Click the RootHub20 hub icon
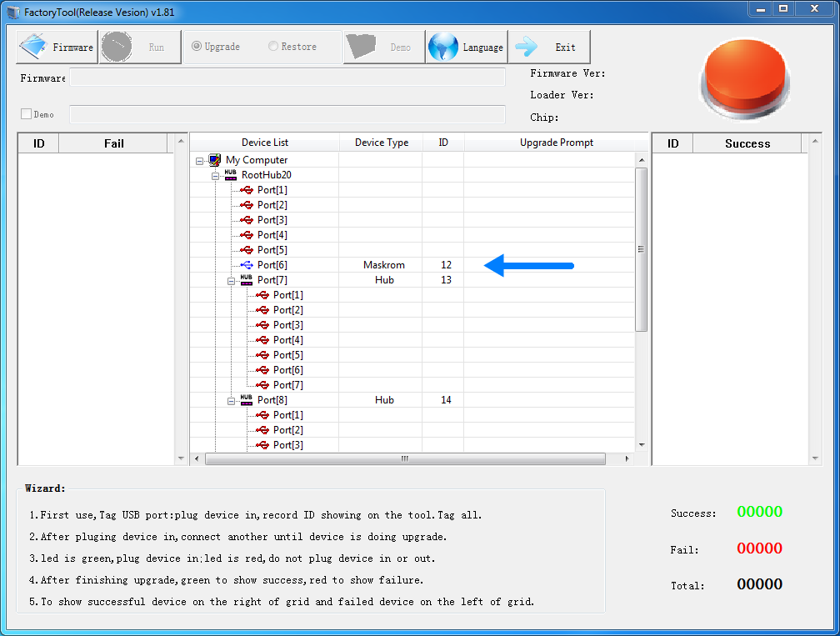 click(231, 175)
